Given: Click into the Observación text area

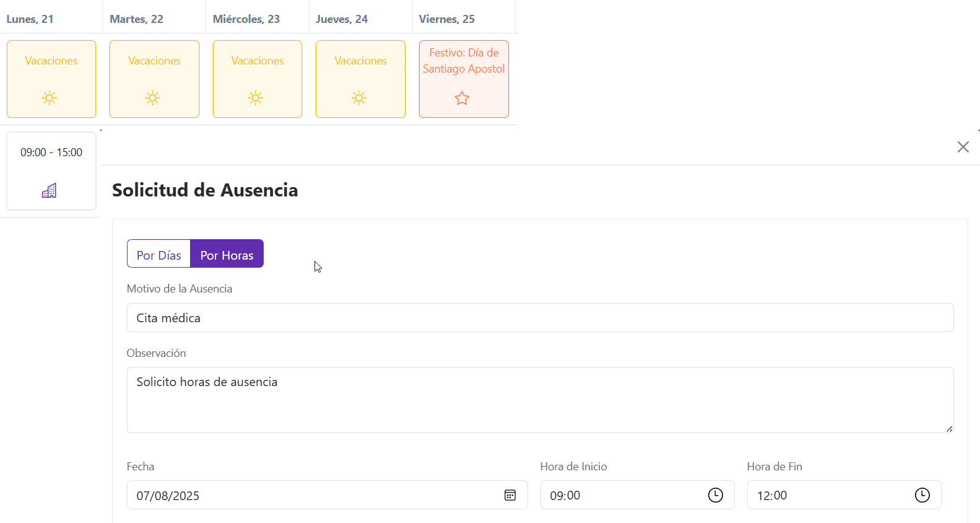Looking at the screenshot, I should tap(540, 400).
